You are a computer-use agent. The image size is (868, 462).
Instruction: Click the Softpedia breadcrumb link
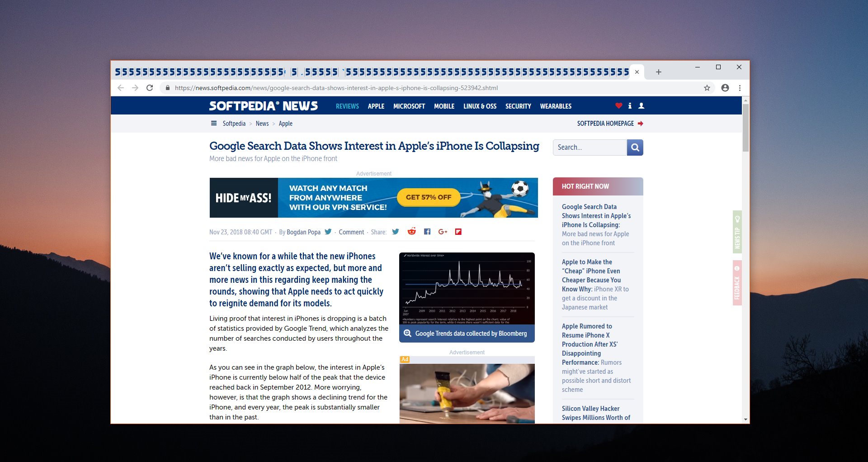point(234,124)
